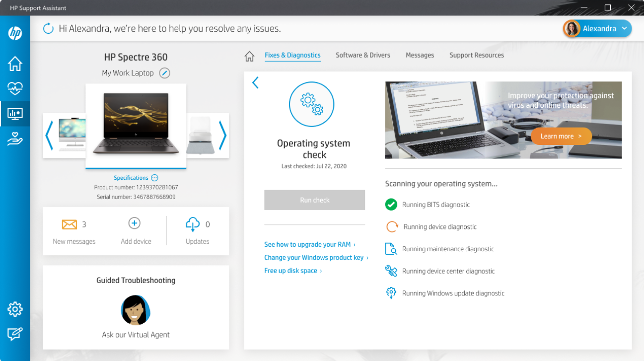The image size is (644, 361).
Task: Click the device diagnostic spinner icon
Action: point(392,227)
